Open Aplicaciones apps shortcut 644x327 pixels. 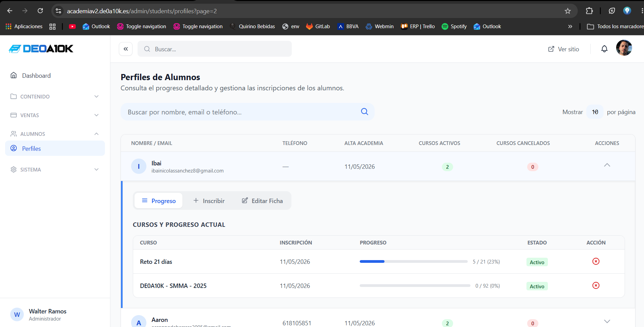tap(24, 26)
